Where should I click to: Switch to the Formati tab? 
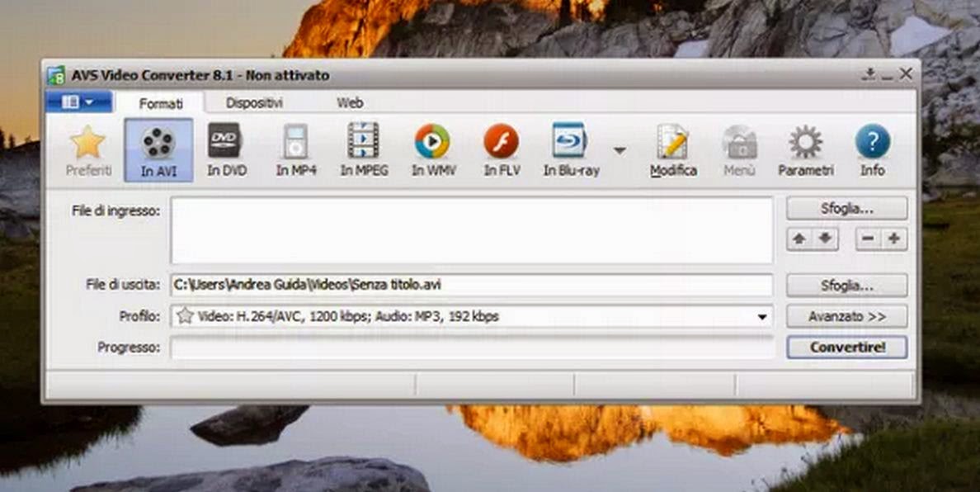pyautogui.click(x=161, y=103)
